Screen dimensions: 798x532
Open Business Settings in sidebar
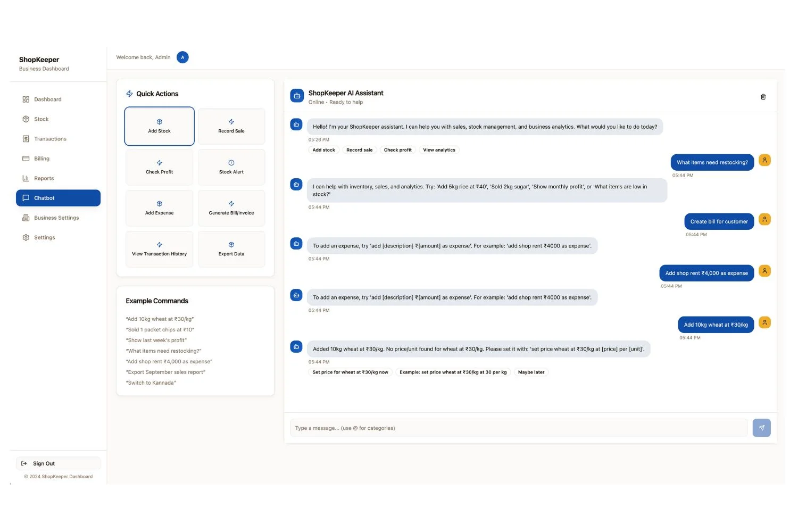click(x=56, y=218)
